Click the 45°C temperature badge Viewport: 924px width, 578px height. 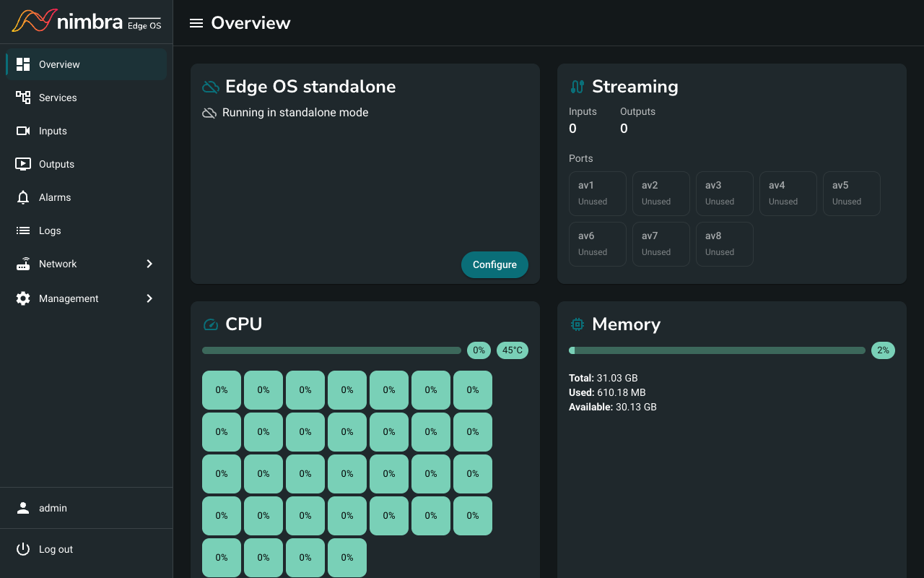point(513,350)
